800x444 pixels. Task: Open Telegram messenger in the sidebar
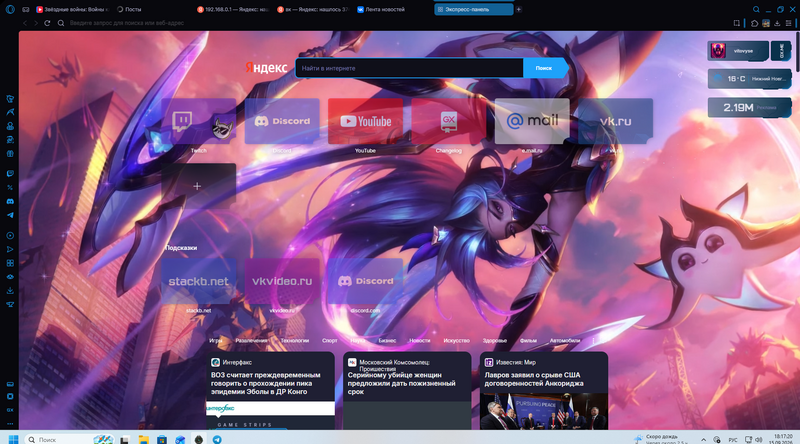10,215
